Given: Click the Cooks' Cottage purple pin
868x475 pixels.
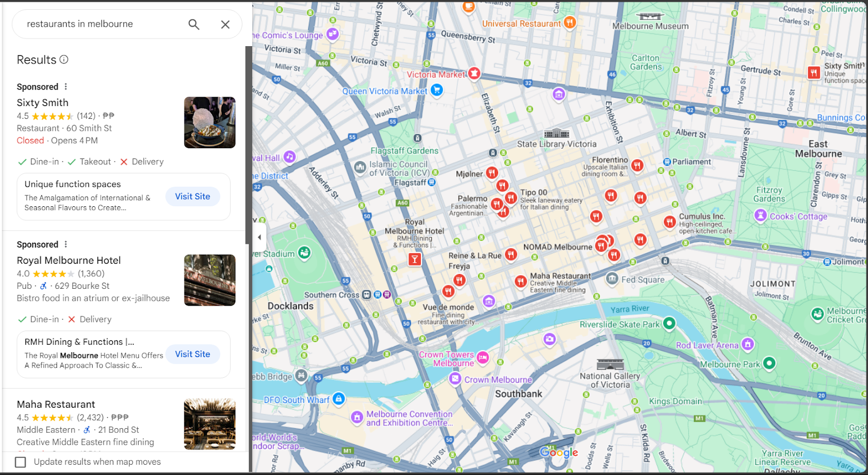Looking at the screenshot, I should tap(761, 216).
